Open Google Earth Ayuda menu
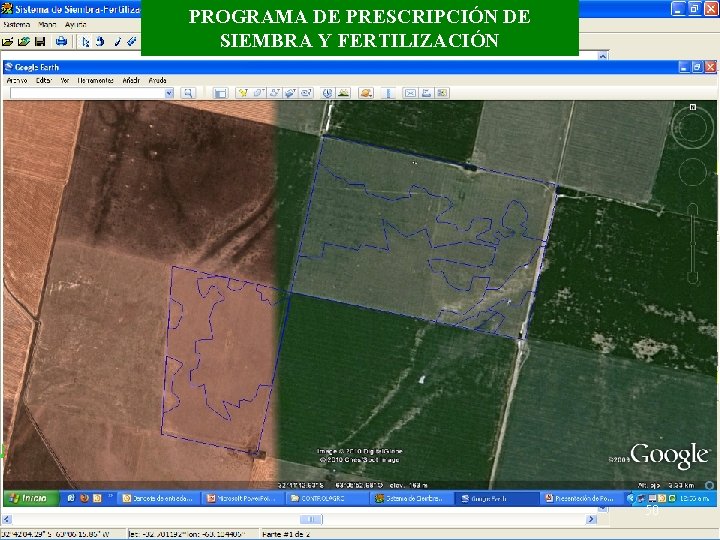Image resolution: width=720 pixels, height=540 pixels. (158, 80)
